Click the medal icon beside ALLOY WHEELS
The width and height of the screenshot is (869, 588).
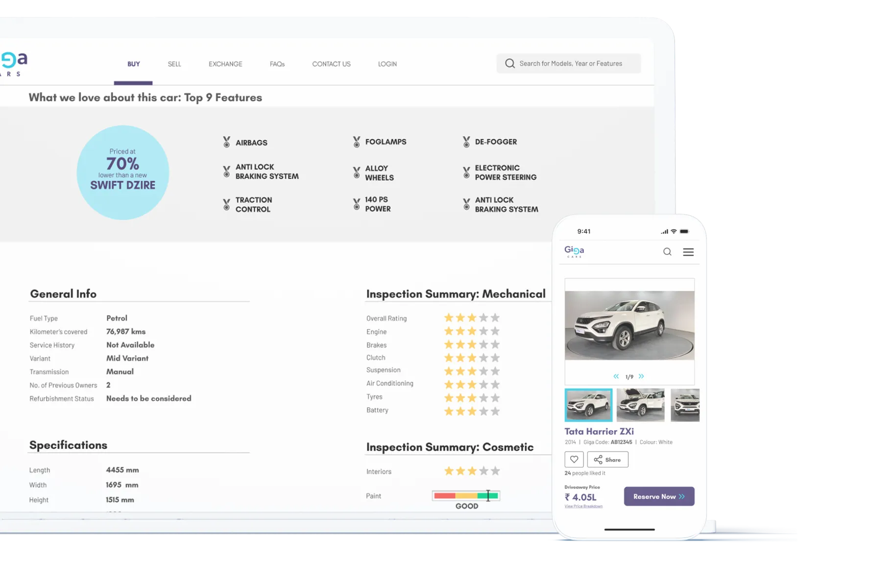click(x=357, y=172)
